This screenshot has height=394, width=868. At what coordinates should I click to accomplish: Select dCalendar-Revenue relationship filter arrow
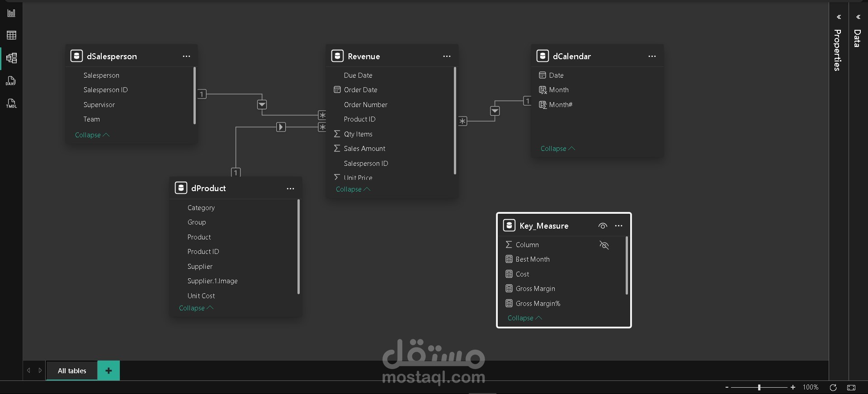(x=495, y=111)
